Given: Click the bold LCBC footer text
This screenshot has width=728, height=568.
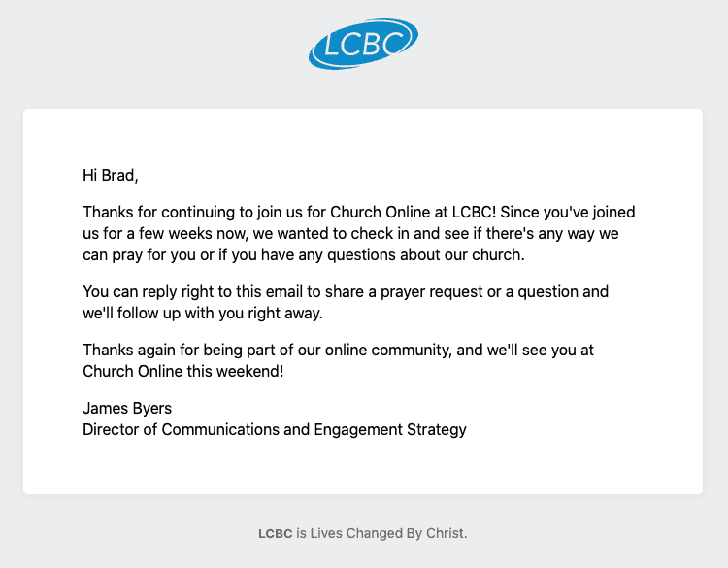Looking at the screenshot, I should point(276,533).
